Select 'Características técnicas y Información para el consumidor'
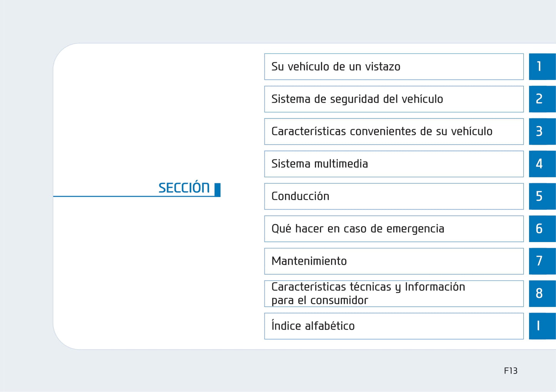The width and height of the screenshot is (556, 392). pyautogui.click(x=394, y=294)
